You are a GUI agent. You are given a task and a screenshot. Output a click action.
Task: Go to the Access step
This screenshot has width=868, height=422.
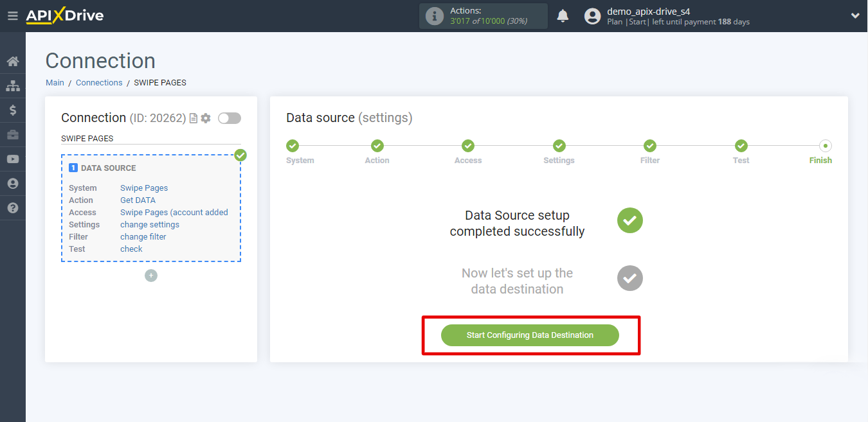(x=468, y=152)
